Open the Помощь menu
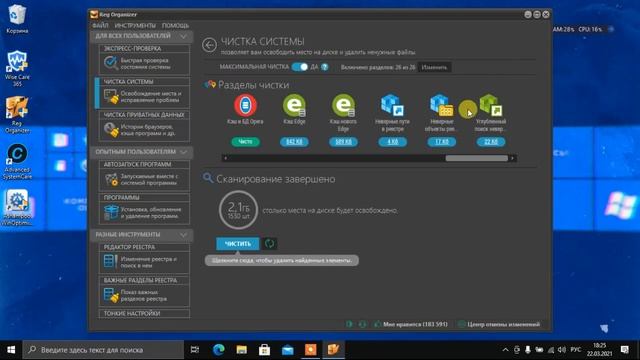 click(176, 25)
